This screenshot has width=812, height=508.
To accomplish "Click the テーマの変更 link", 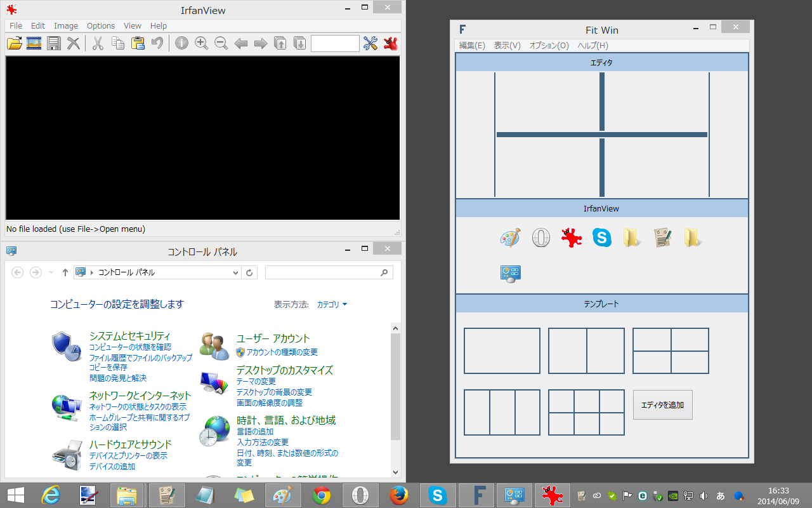I will [256, 382].
